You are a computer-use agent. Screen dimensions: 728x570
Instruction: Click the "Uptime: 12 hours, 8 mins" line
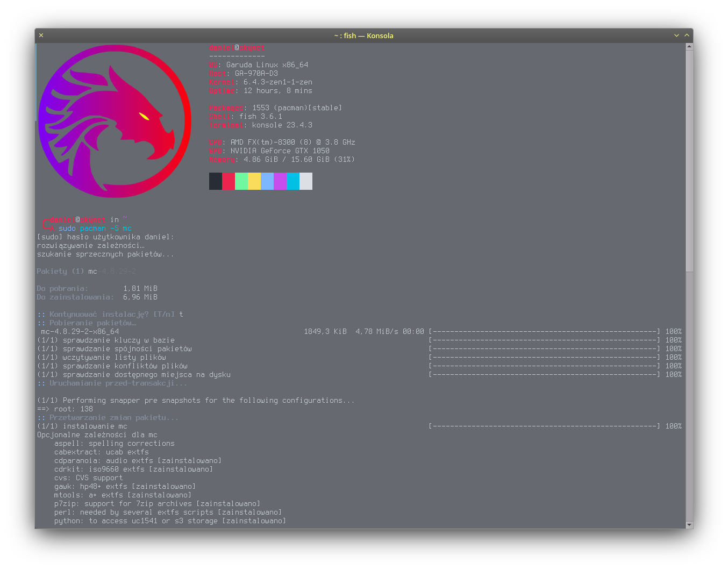[x=261, y=91]
